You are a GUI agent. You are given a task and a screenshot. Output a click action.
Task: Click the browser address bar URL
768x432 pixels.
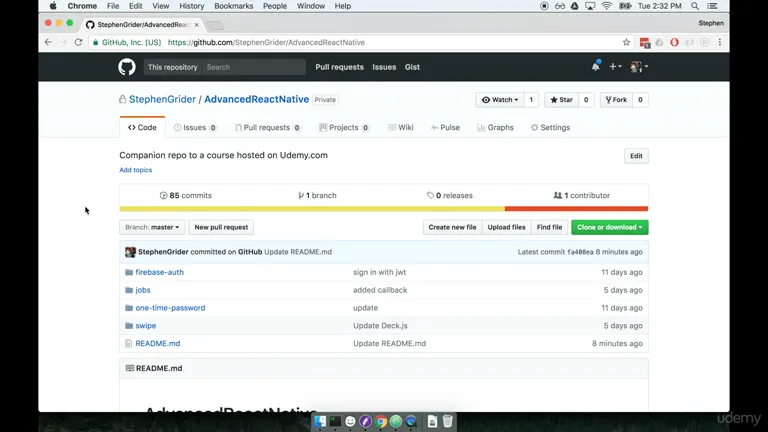pos(266,42)
